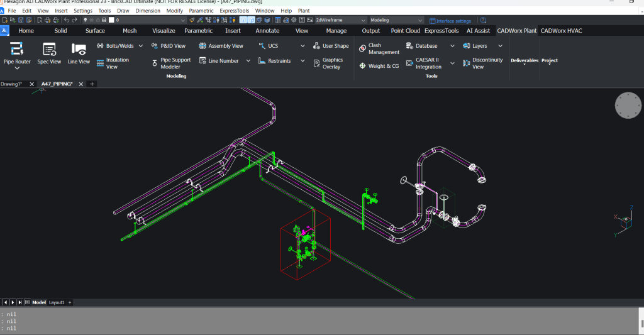Viewport: 644px width, 335px height.
Task: Switch to Layout1 tab
Action: (x=57, y=302)
